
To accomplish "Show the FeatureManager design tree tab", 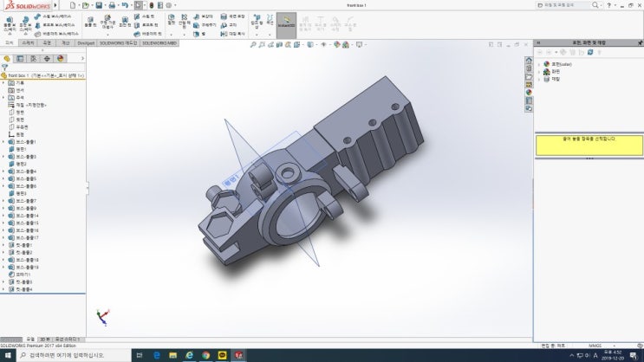I will click(7, 59).
